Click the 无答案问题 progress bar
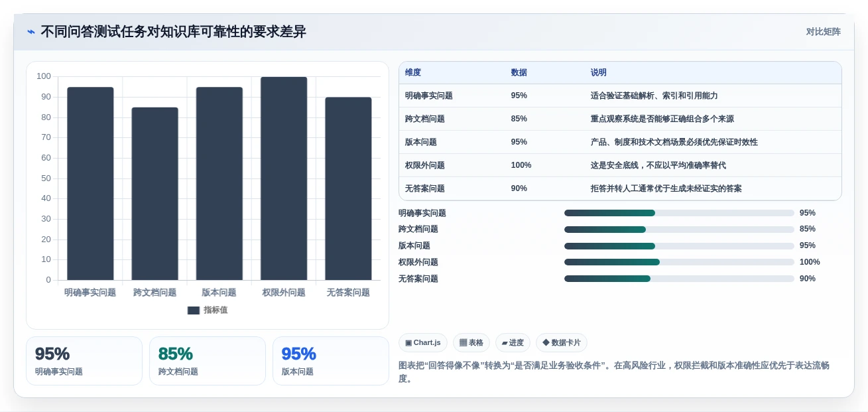The image size is (868, 412). 679,279
